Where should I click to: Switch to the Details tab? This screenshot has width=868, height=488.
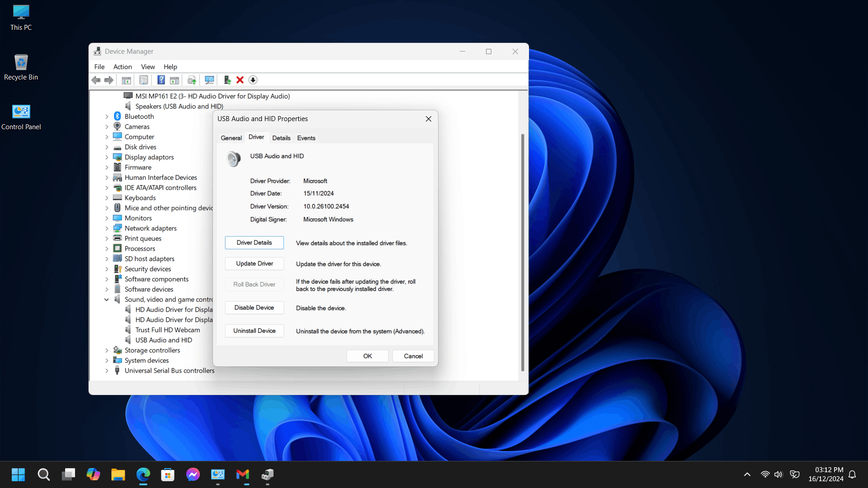pyautogui.click(x=281, y=138)
